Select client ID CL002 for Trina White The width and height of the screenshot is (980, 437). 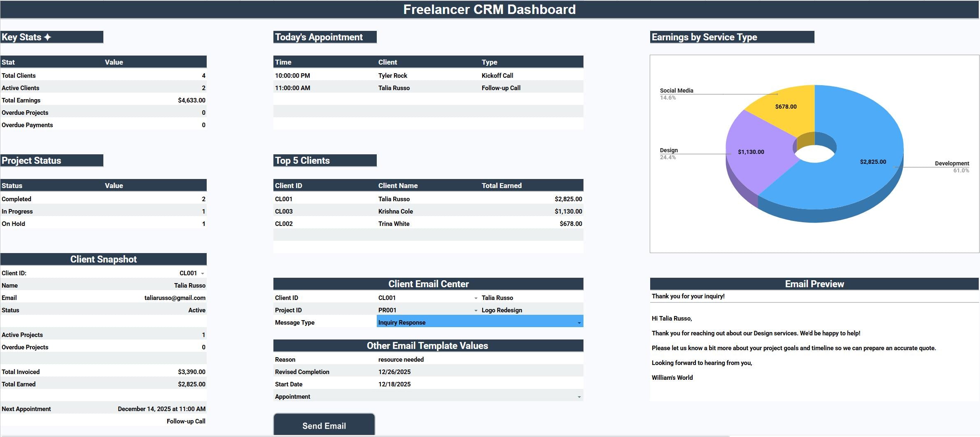click(x=284, y=223)
